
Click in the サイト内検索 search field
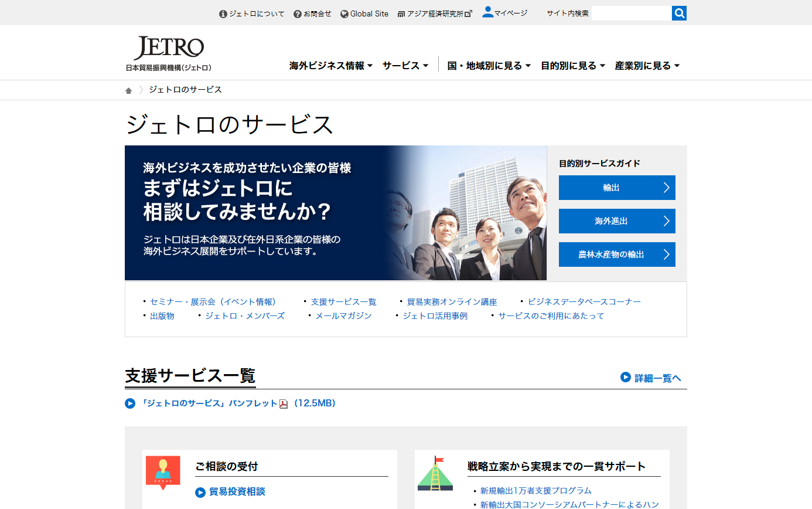pos(632,13)
